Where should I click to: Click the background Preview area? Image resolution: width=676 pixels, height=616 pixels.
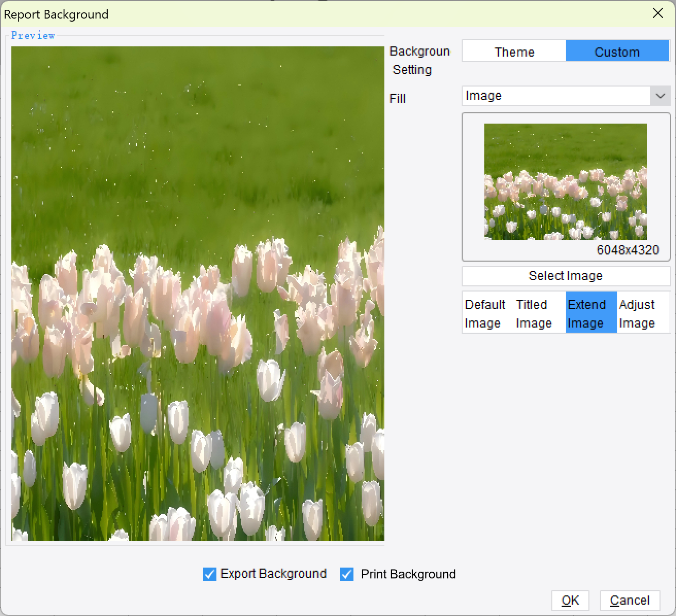pos(197,293)
